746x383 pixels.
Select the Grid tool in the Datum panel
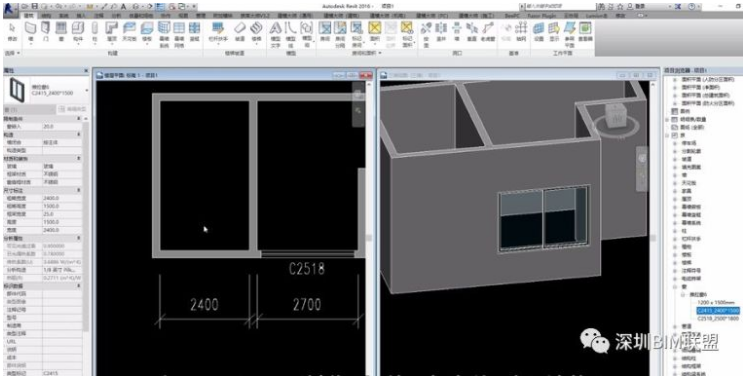(521, 30)
